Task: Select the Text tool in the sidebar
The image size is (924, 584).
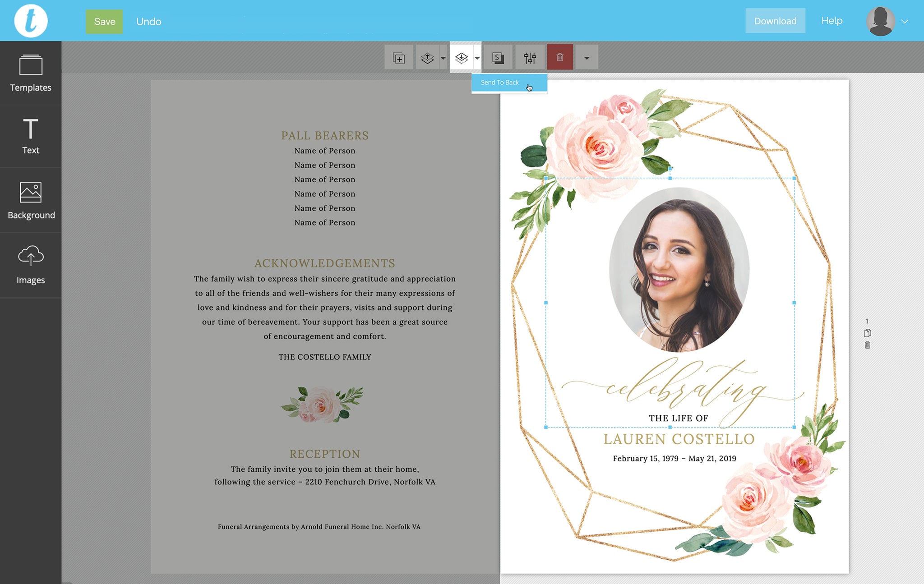Action: [31, 136]
